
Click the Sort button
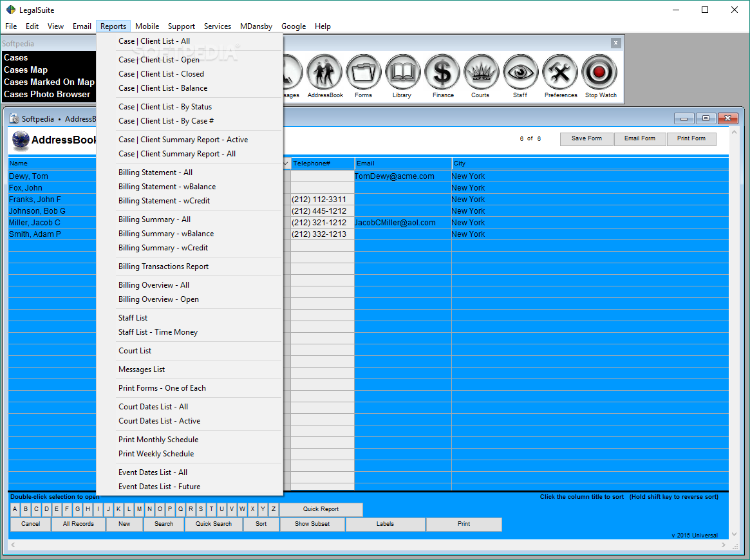[x=261, y=524]
